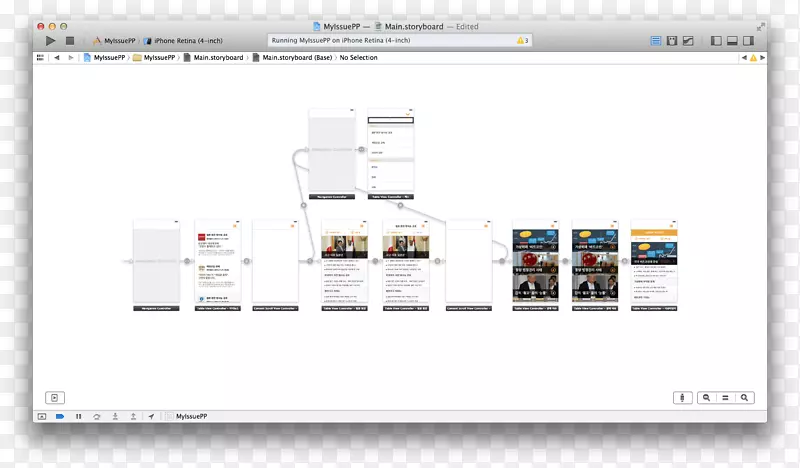This screenshot has width=800, height=468.
Task: Reset canvas zoom to actual size
Action: (725, 398)
